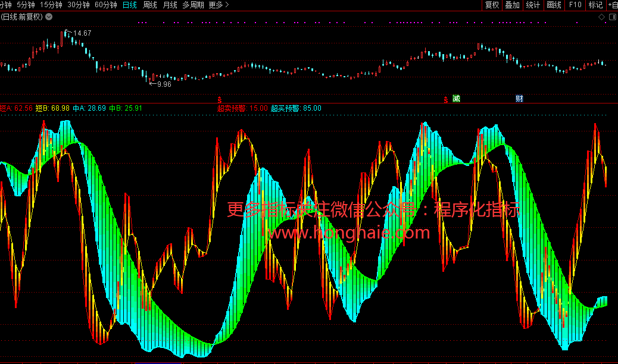Open the 日线 前复权 dropdown arrow
The width and height of the screenshot is (618, 364).
coord(48,17)
